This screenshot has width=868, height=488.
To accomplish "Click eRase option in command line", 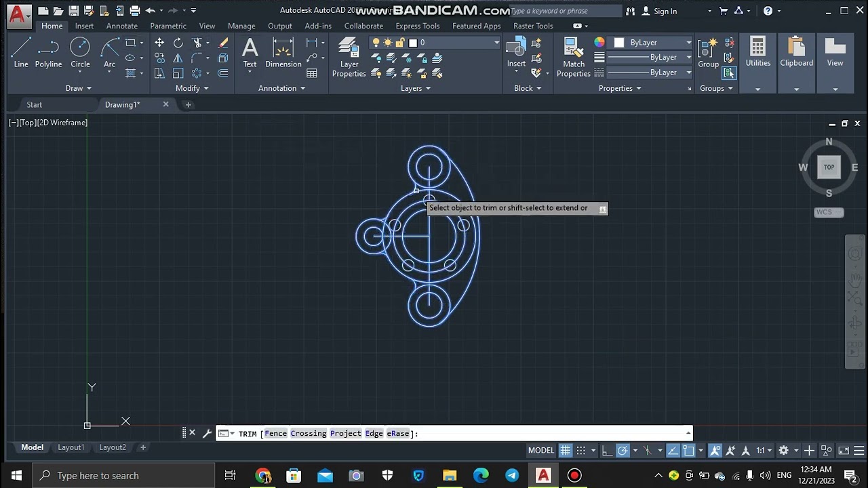I will point(398,434).
